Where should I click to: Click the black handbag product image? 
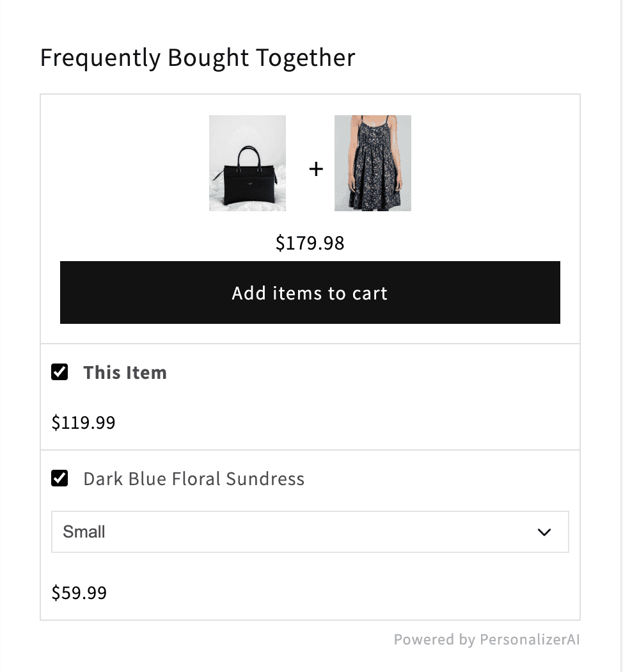248,163
